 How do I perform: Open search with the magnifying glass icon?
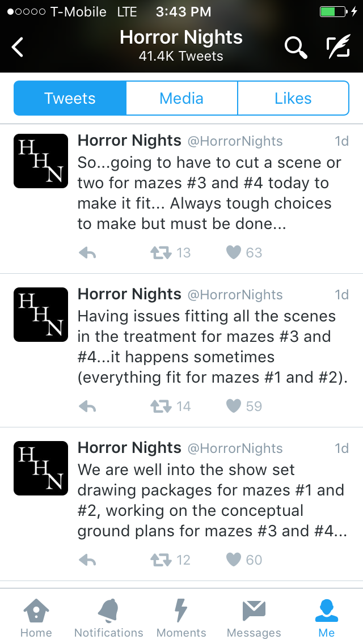click(296, 48)
